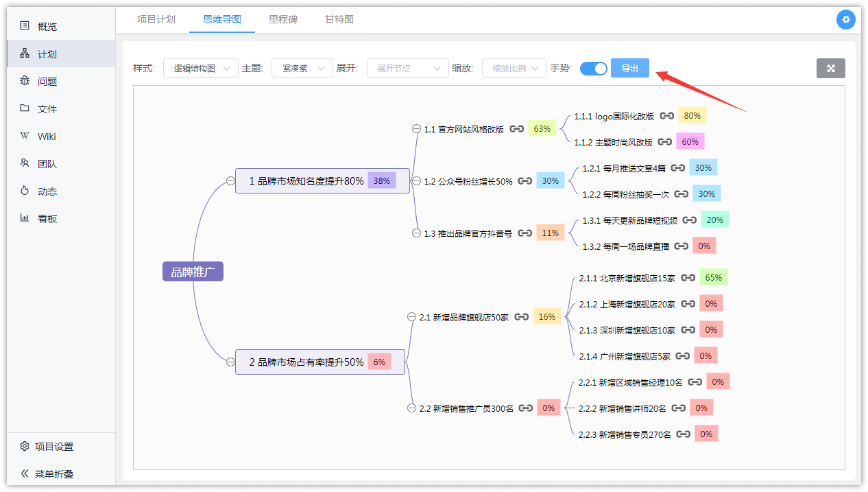868x492 pixels.
Task: Open the settings gear icon at top right
Action: click(x=846, y=20)
